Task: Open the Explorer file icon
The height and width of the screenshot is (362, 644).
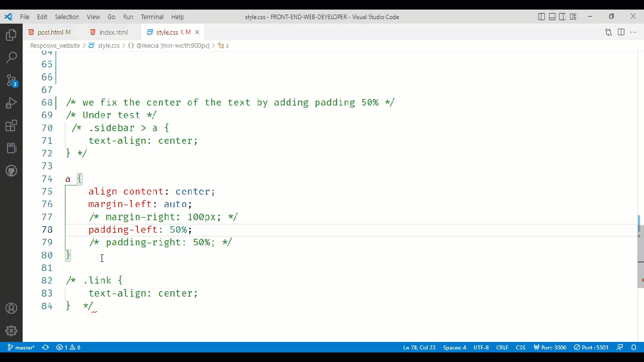Action: point(11,34)
